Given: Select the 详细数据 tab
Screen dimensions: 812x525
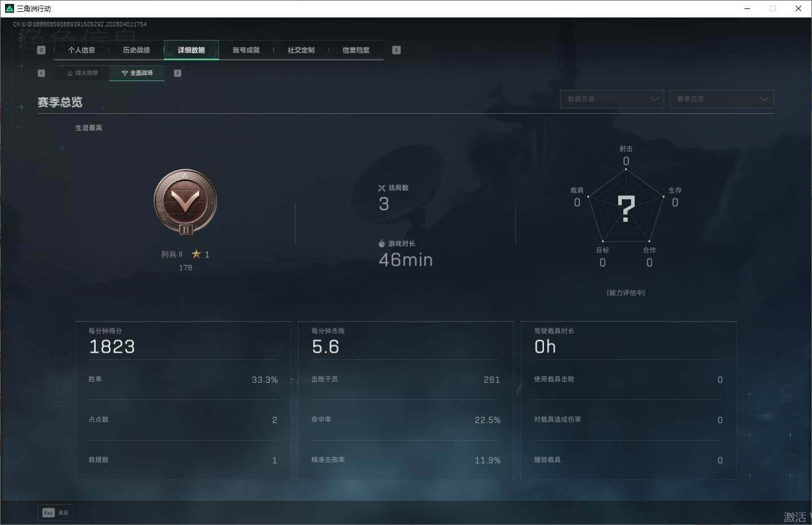Looking at the screenshot, I should pos(191,50).
